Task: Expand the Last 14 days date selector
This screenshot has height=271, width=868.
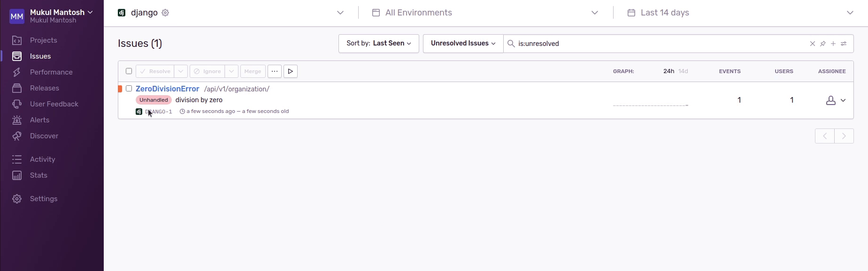Action: (x=740, y=13)
